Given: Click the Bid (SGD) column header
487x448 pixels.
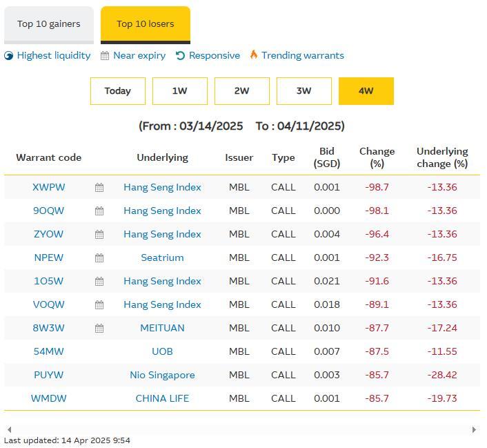Looking at the screenshot, I should click(327, 157).
